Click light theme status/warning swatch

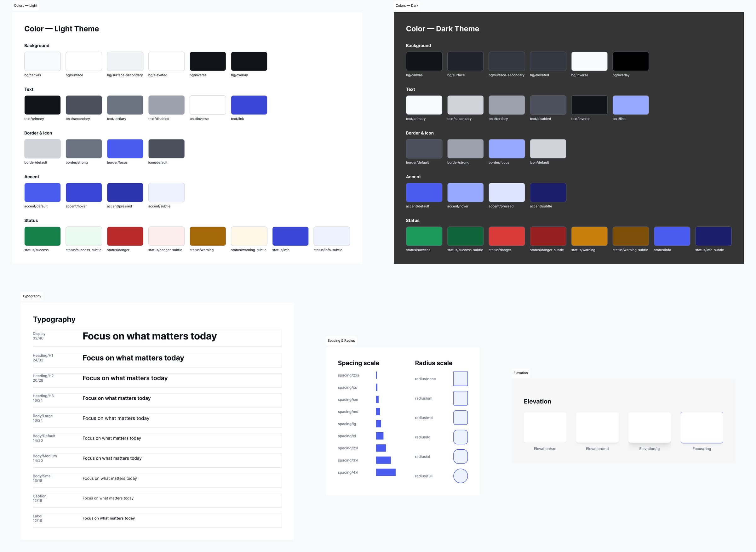208,236
